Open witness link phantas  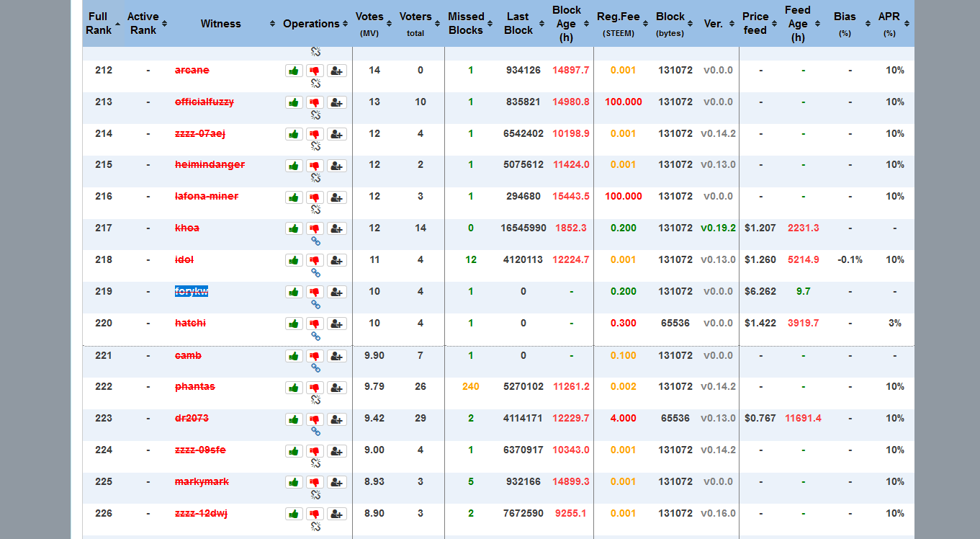[195, 386]
